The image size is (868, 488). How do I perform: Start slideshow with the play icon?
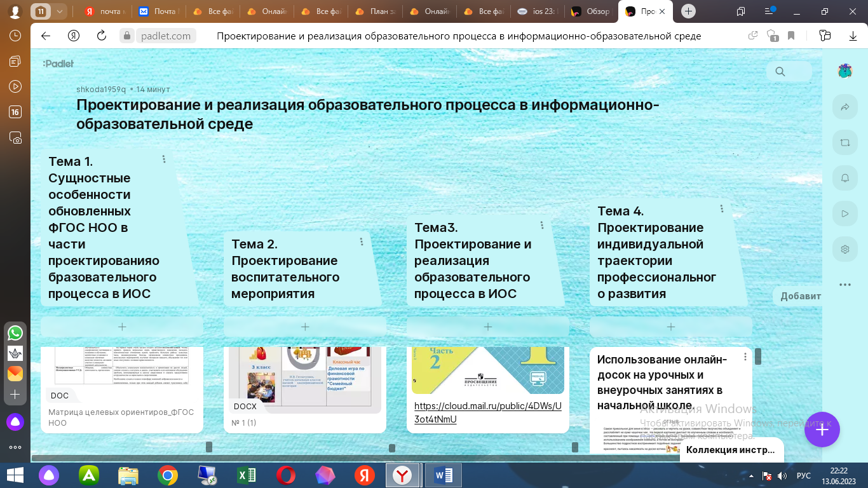(x=844, y=213)
